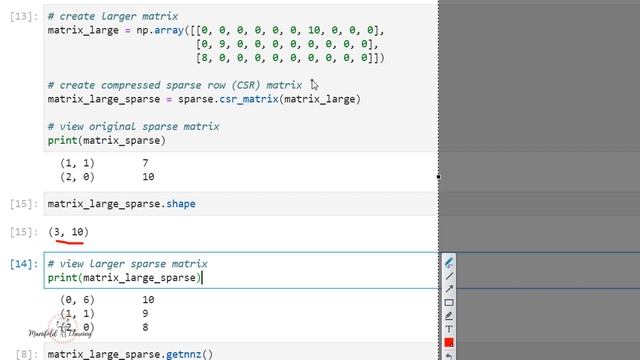Viewport: 640px width, 360px height.
Task: Click the comment '# view larger sparse matrix'
Action: pyautogui.click(x=128, y=264)
